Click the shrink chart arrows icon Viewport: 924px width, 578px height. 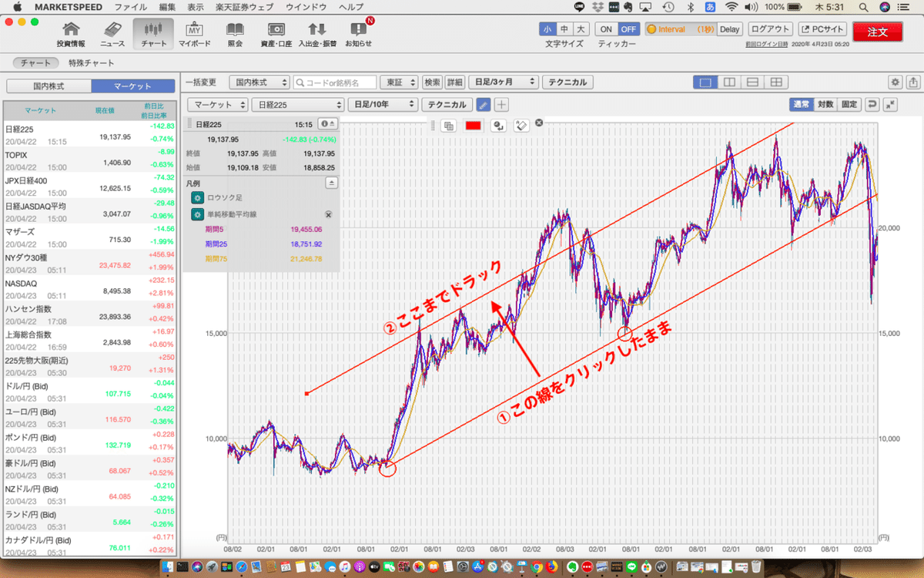(x=890, y=105)
